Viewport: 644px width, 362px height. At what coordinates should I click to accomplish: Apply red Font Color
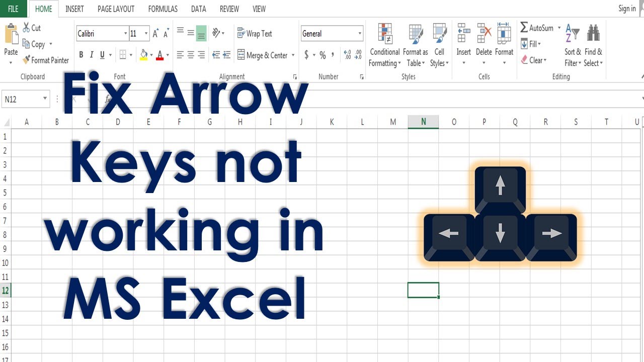pyautogui.click(x=160, y=55)
